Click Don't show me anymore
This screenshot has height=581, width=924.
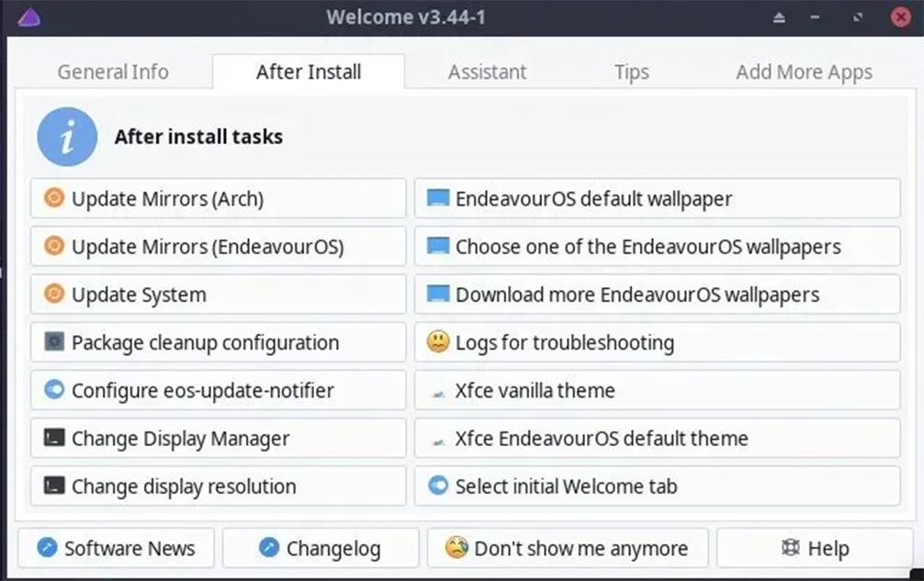click(x=568, y=548)
